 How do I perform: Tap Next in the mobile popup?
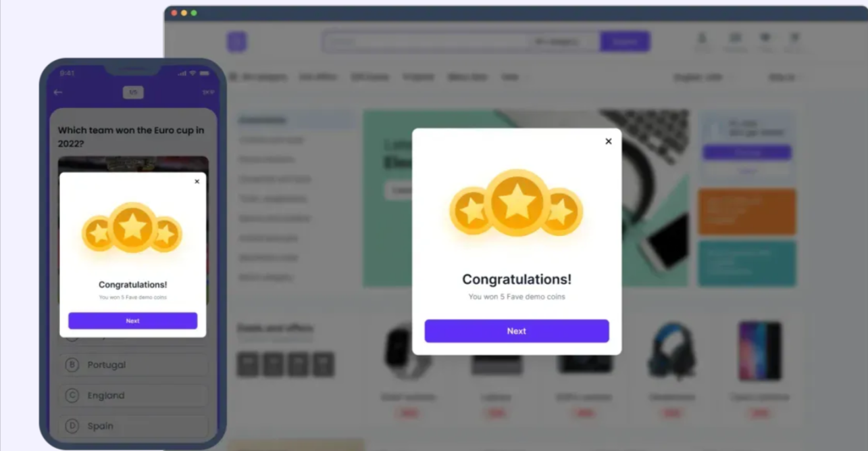(x=132, y=321)
